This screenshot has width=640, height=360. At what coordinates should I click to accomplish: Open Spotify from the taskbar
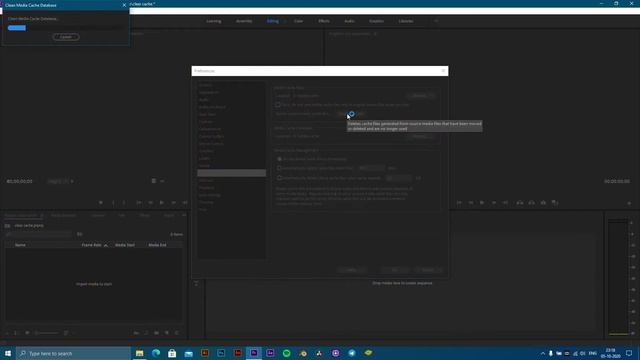tap(287, 353)
